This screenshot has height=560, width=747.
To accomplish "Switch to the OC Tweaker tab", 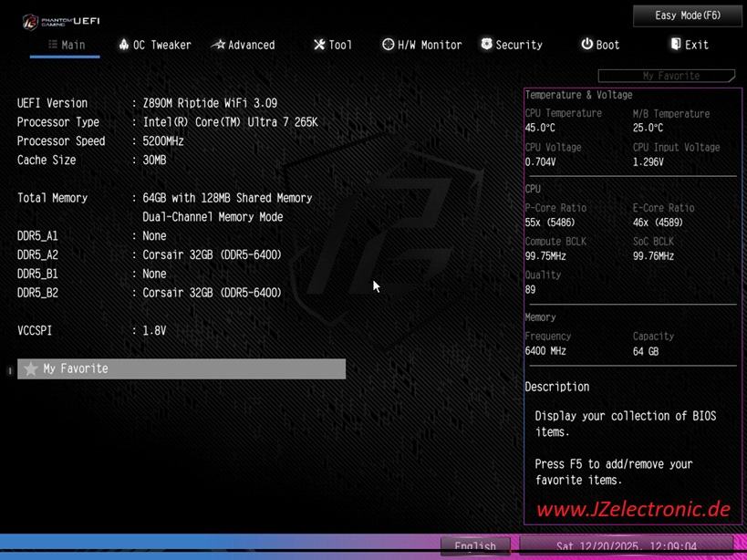I will (x=155, y=46).
